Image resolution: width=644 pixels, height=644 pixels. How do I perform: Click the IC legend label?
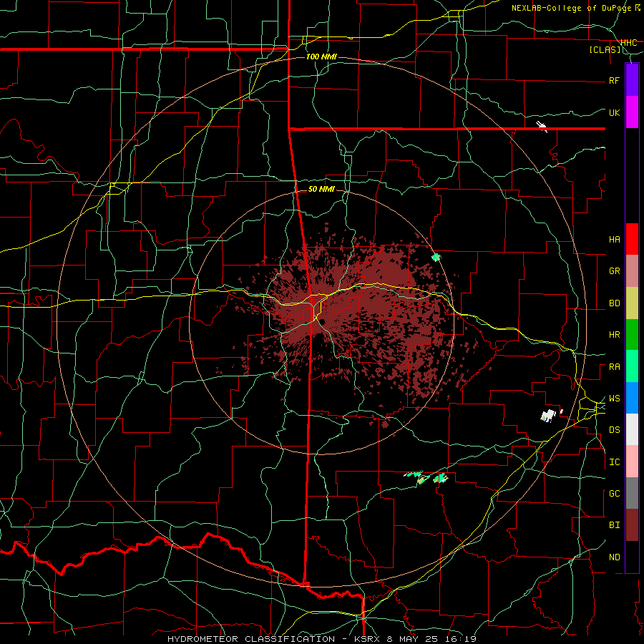[x=614, y=462]
